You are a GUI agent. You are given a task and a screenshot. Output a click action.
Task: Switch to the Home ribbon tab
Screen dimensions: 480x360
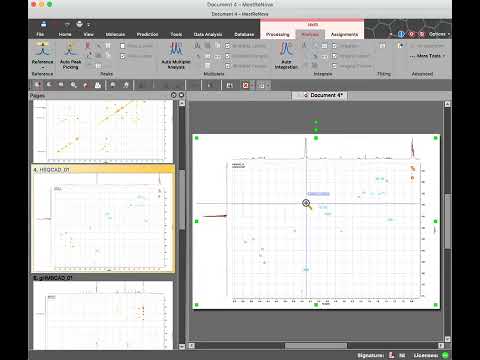click(65, 34)
